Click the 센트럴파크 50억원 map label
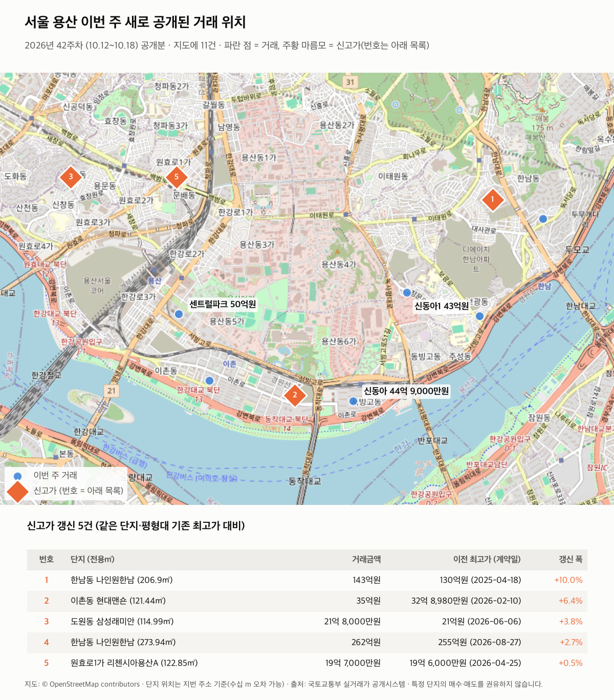The width and height of the screenshot is (614, 700). click(x=223, y=304)
